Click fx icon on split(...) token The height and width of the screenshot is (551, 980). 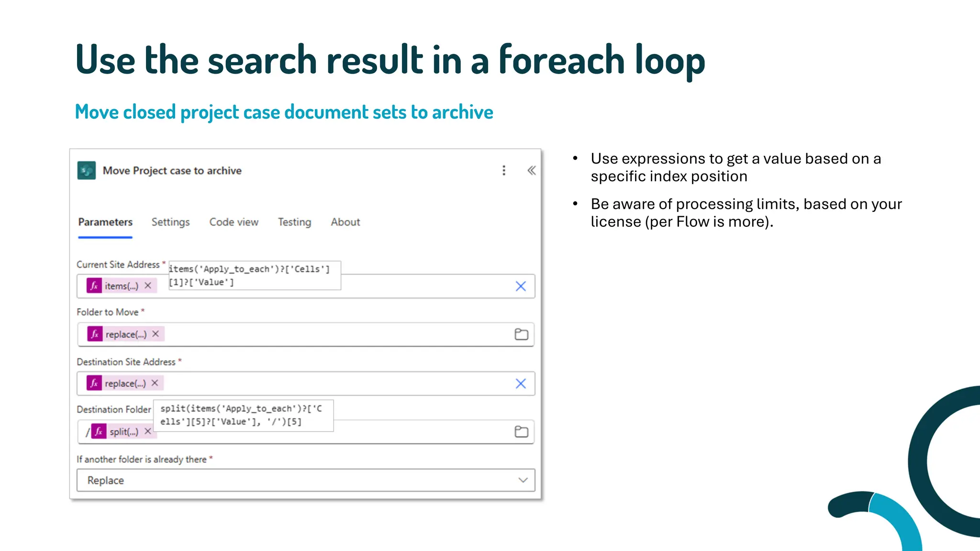tap(99, 431)
